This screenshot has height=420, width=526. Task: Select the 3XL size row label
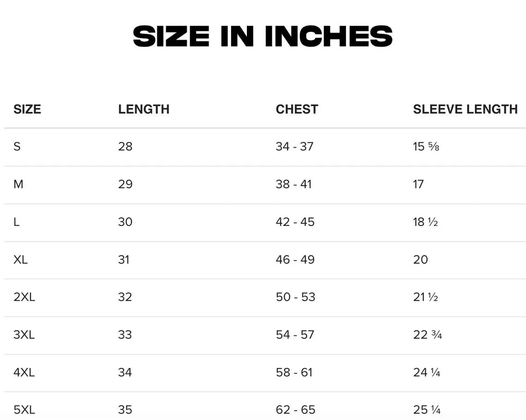coord(24,335)
